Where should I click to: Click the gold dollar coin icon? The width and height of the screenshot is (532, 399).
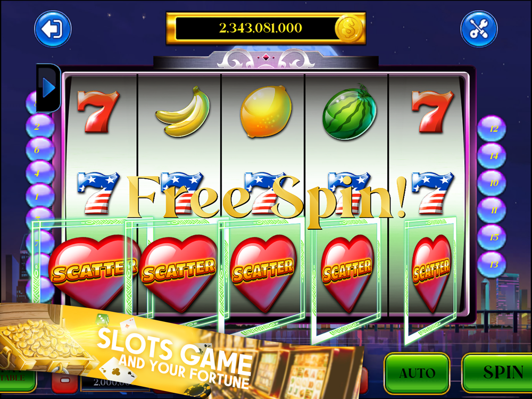(348, 29)
